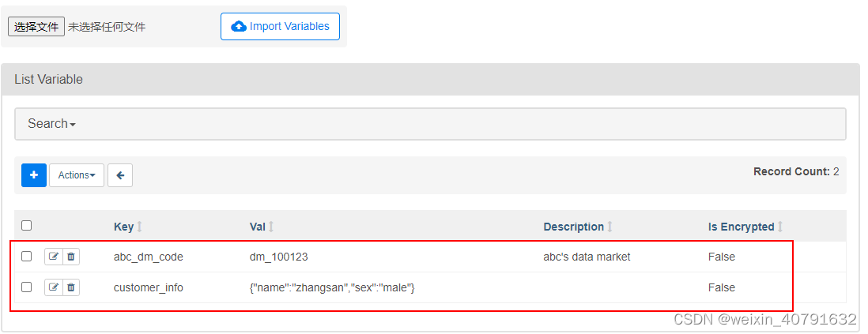Click the 选择文件 file chooser button
Screen dimensions: 868x334
click(x=36, y=27)
